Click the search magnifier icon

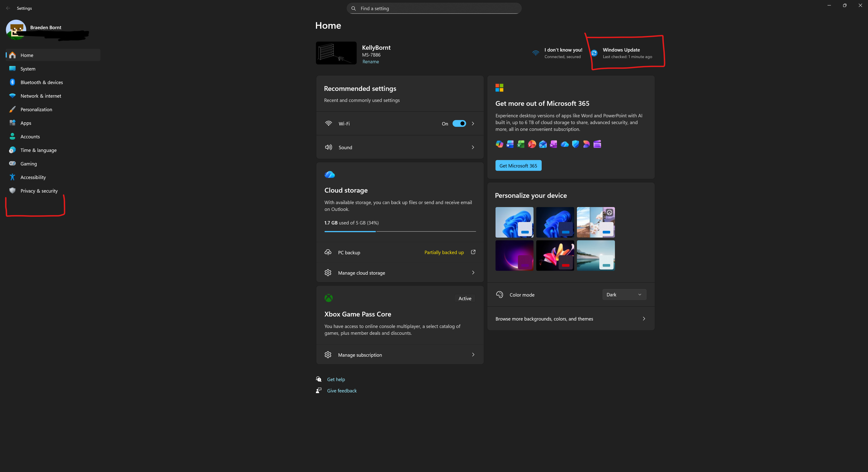click(353, 8)
